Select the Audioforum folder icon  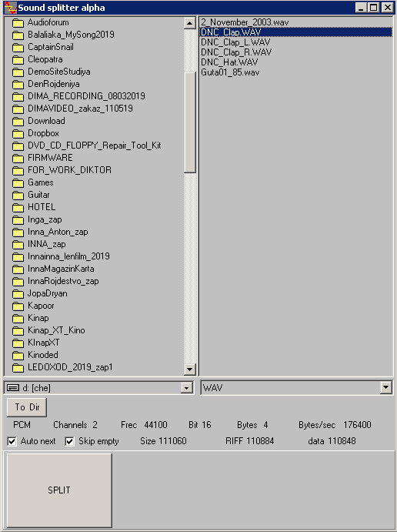pyautogui.click(x=18, y=23)
